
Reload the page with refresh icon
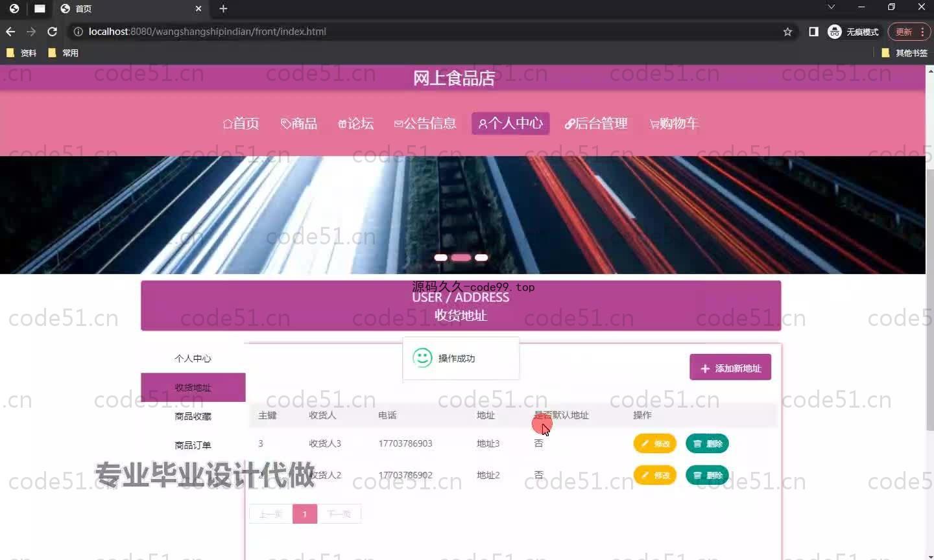click(53, 31)
